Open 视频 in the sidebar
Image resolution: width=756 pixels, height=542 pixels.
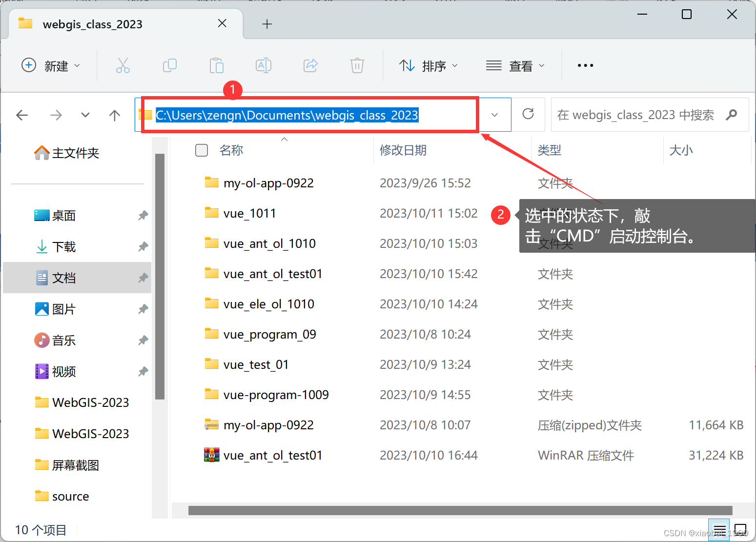55,372
